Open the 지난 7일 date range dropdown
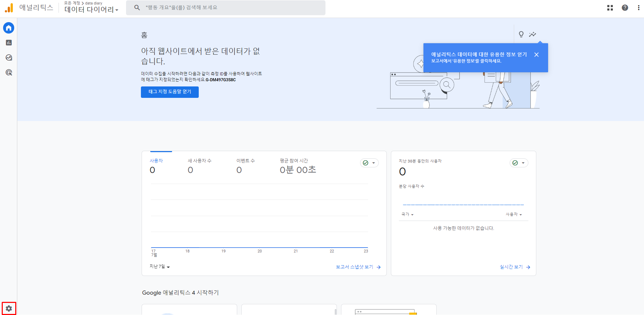644x315 pixels. click(x=160, y=267)
